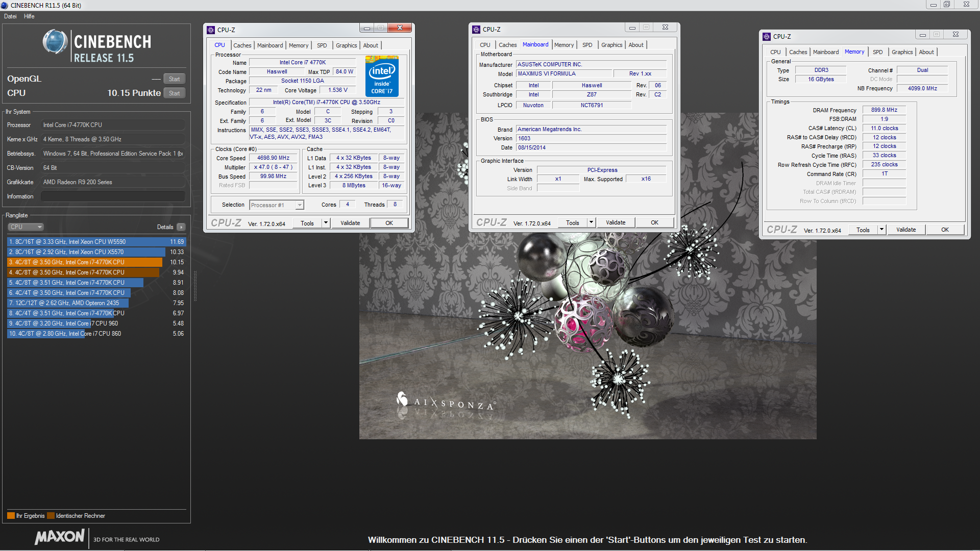Click the CPU-Z icon in memory window title

point(767,36)
